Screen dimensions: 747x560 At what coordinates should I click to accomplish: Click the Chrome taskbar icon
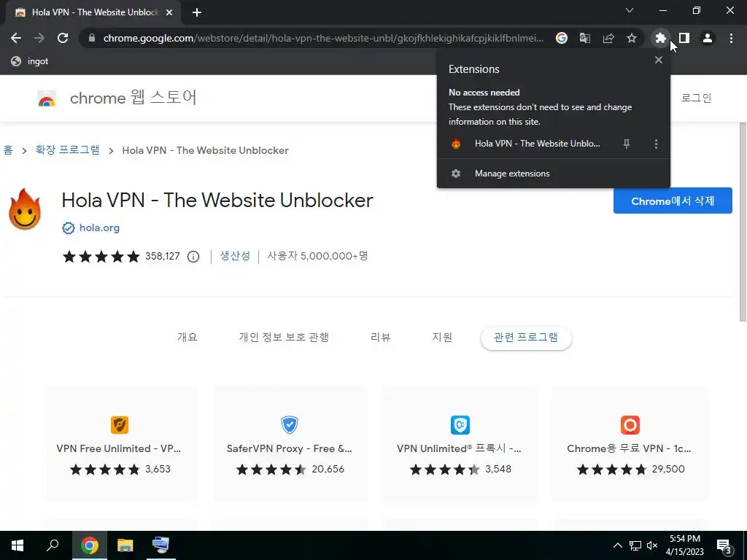pyautogui.click(x=89, y=545)
